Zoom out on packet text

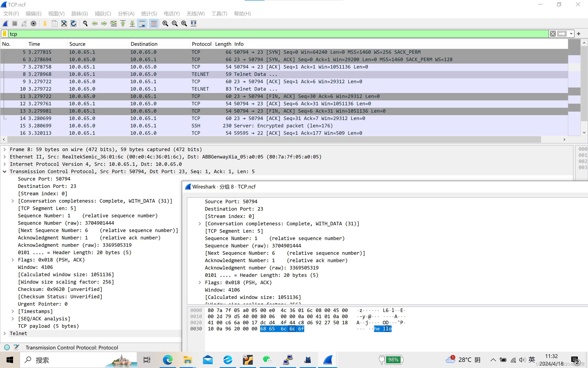point(175,24)
